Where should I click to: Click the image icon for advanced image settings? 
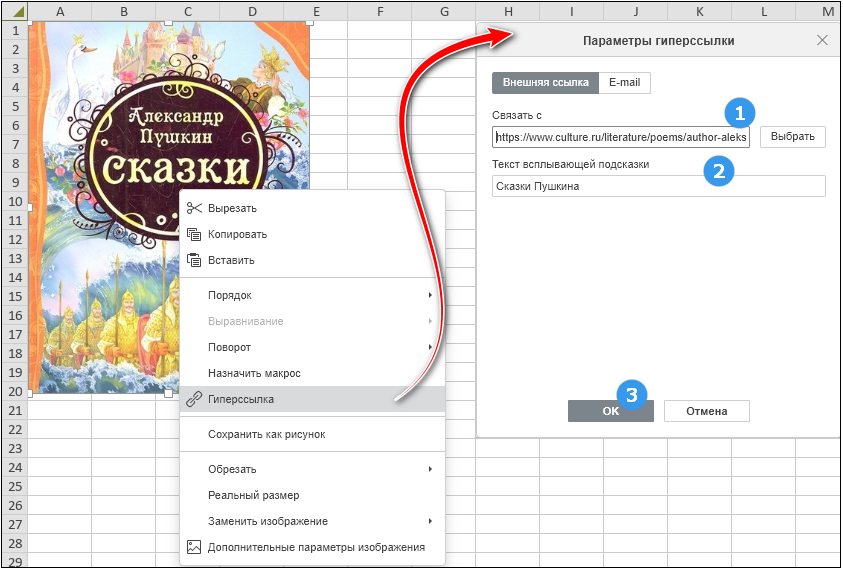[x=194, y=547]
